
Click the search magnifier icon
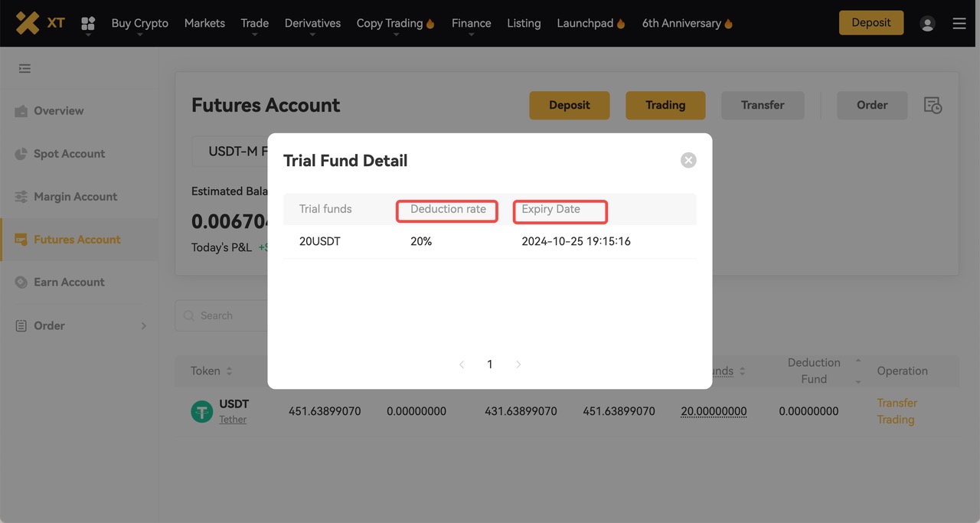pyautogui.click(x=189, y=315)
